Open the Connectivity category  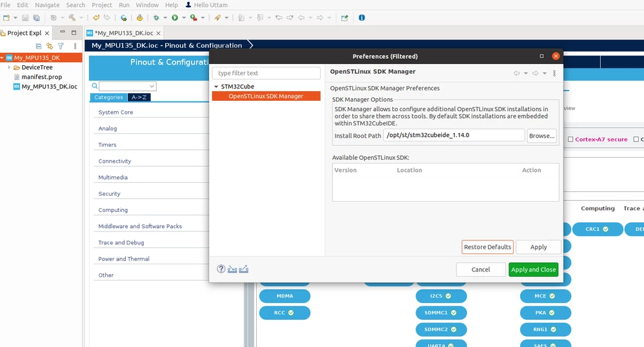tap(115, 161)
